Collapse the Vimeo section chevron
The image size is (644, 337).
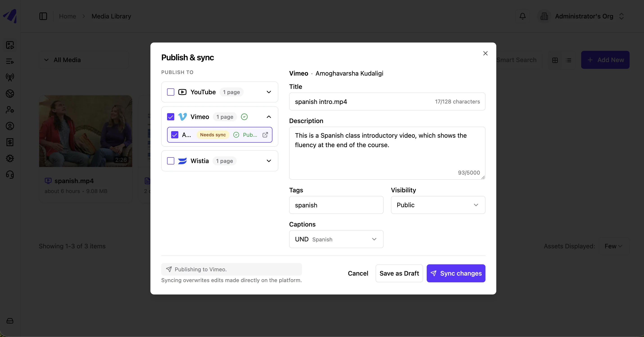269,117
